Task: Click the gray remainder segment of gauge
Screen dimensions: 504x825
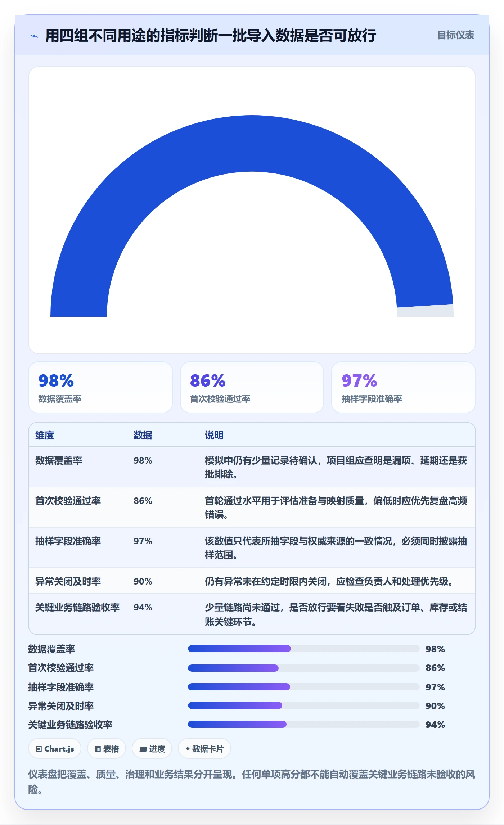Action: [x=425, y=311]
